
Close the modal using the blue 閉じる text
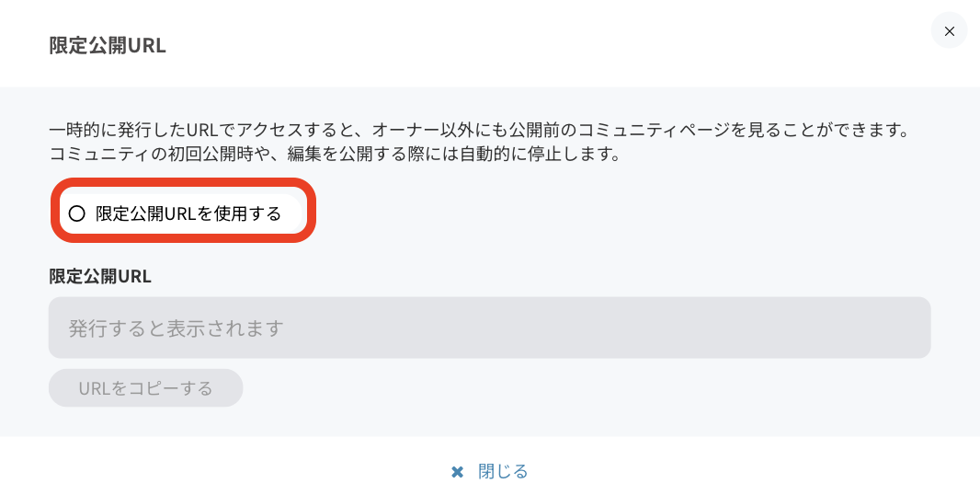[x=502, y=472]
